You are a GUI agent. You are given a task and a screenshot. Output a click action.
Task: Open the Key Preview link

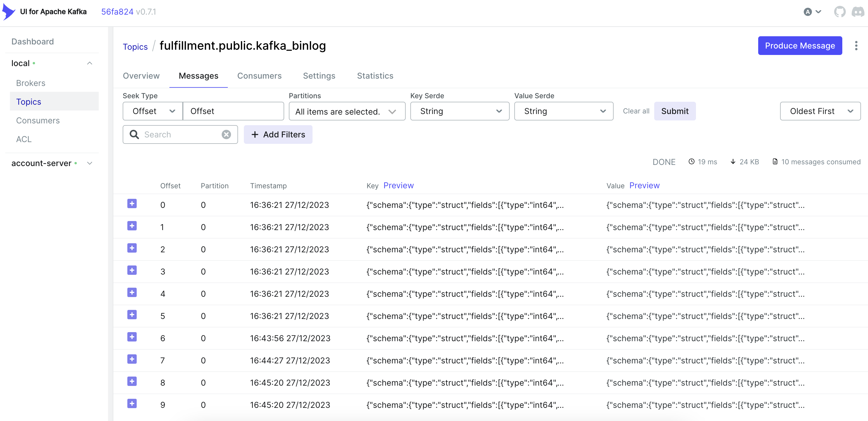tap(398, 186)
